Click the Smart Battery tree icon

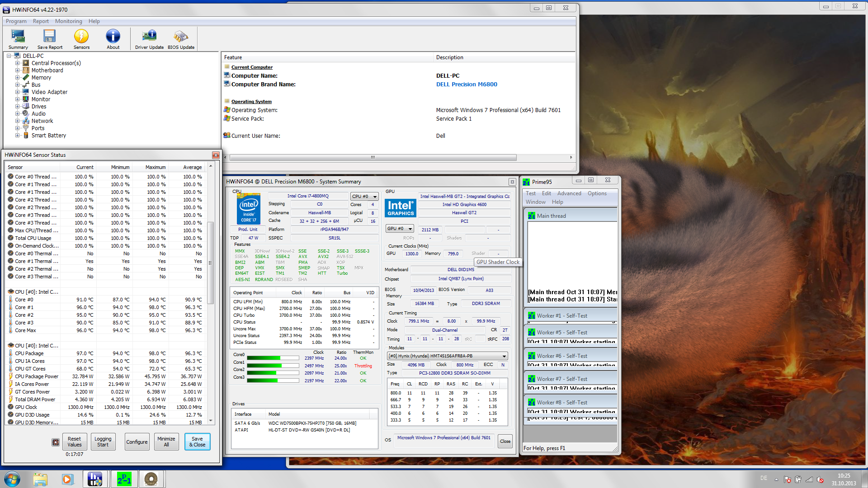pos(26,136)
